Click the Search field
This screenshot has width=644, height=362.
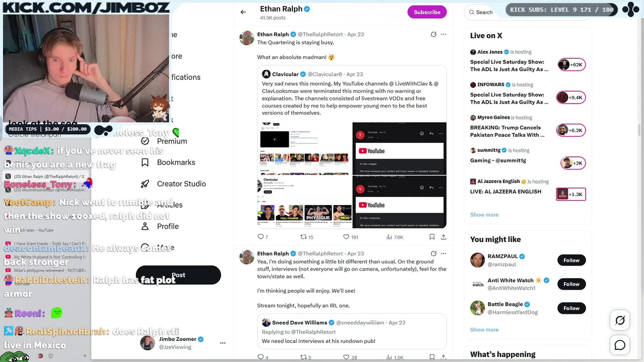pyautogui.click(x=484, y=12)
